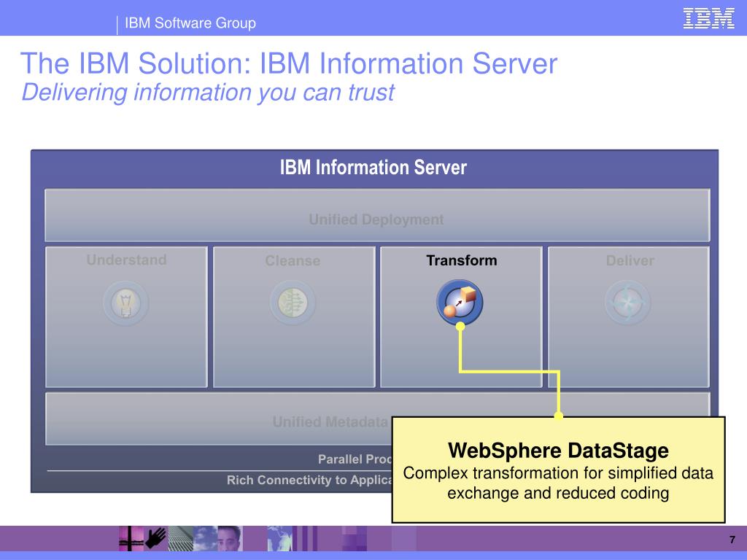Click the slide page number 7
747x560 pixels.
[732, 540]
